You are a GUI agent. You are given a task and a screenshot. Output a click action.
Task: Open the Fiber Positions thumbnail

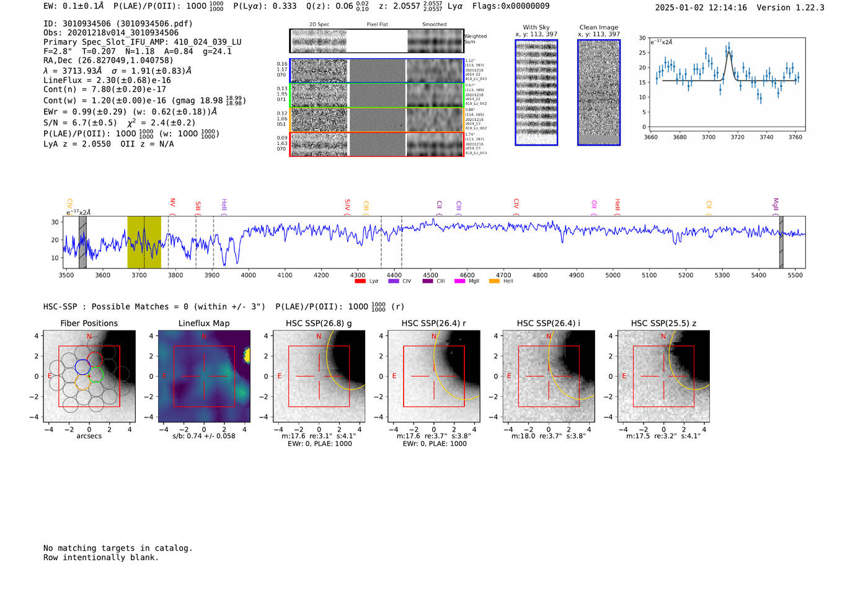pos(89,376)
